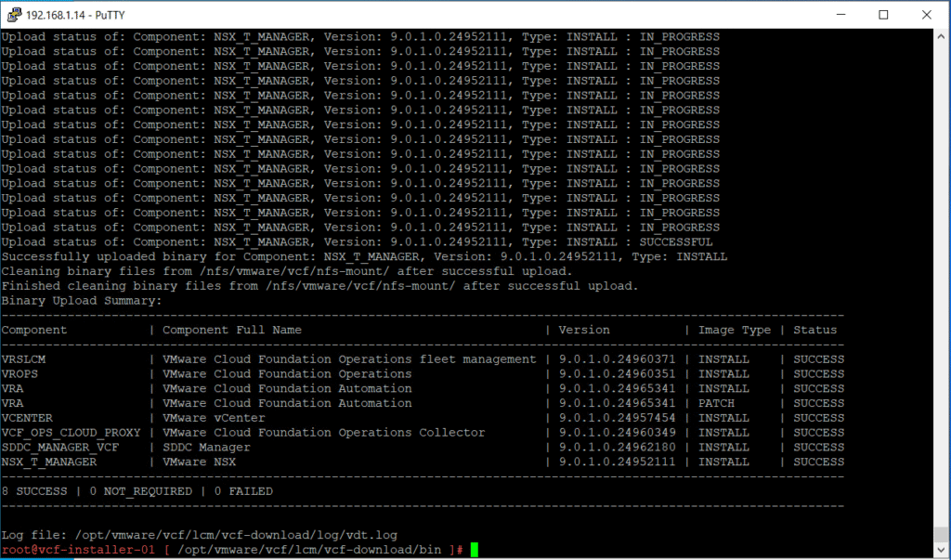The width and height of the screenshot is (951, 560).
Task: Maximize the PuTTY window
Action: tap(883, 15)
